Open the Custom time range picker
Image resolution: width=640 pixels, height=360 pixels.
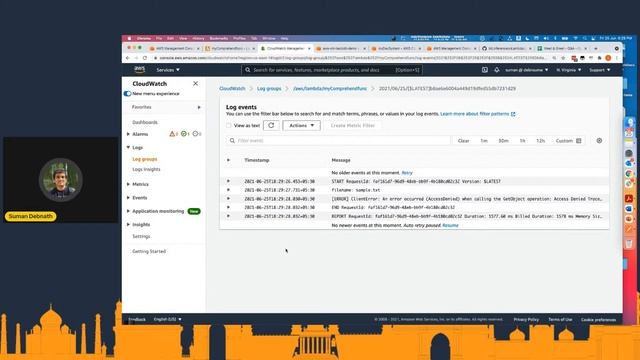tap(568, 140)
